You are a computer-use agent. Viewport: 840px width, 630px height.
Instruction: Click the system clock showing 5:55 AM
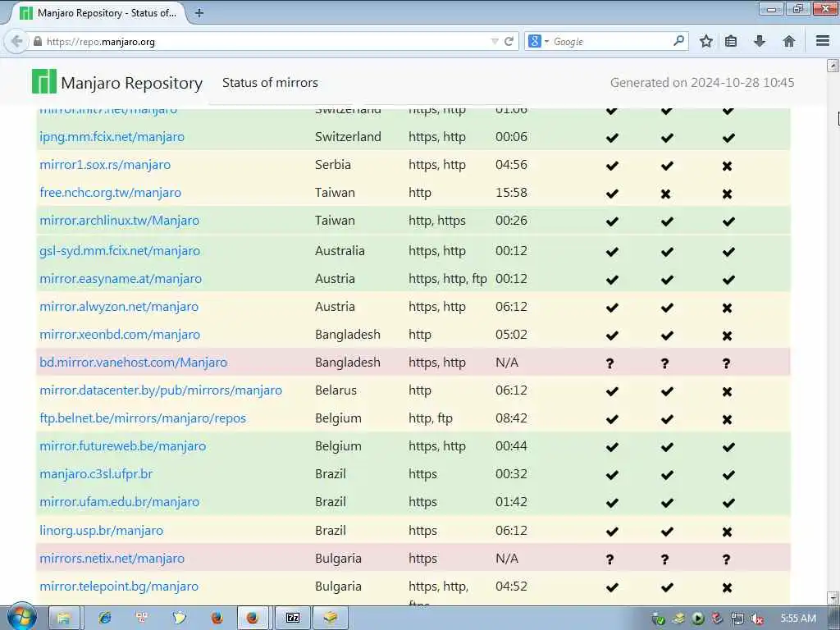click(798, 619)
